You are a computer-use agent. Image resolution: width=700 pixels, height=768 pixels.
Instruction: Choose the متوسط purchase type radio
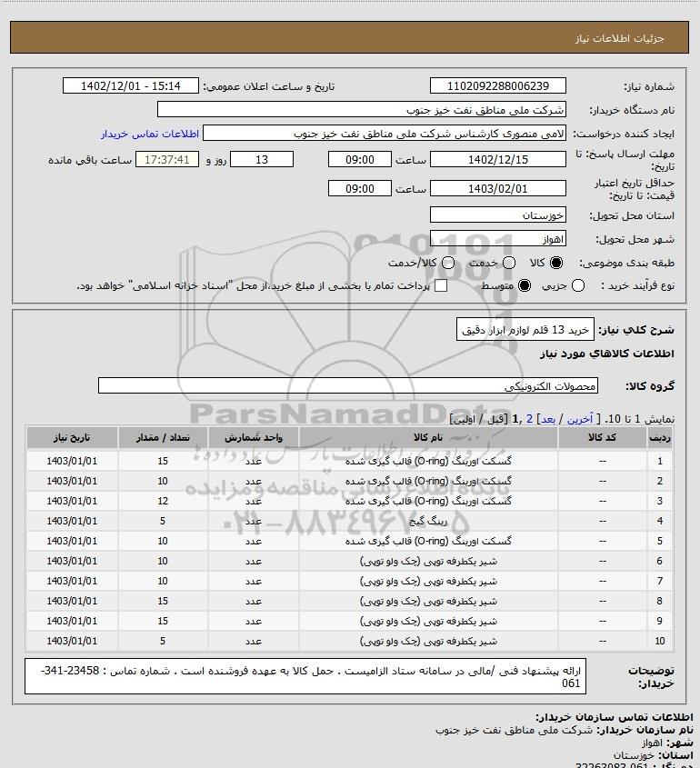pos(525,285)
